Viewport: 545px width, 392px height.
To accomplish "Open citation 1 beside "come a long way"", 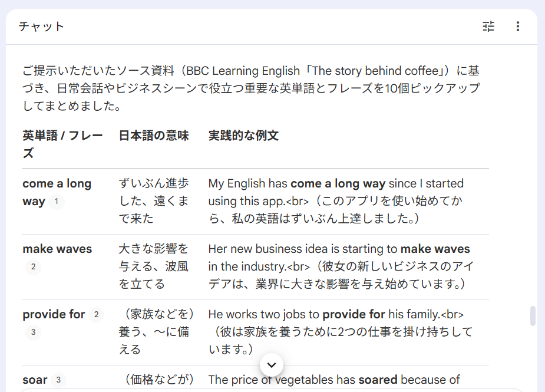I will tap(57, 202).
